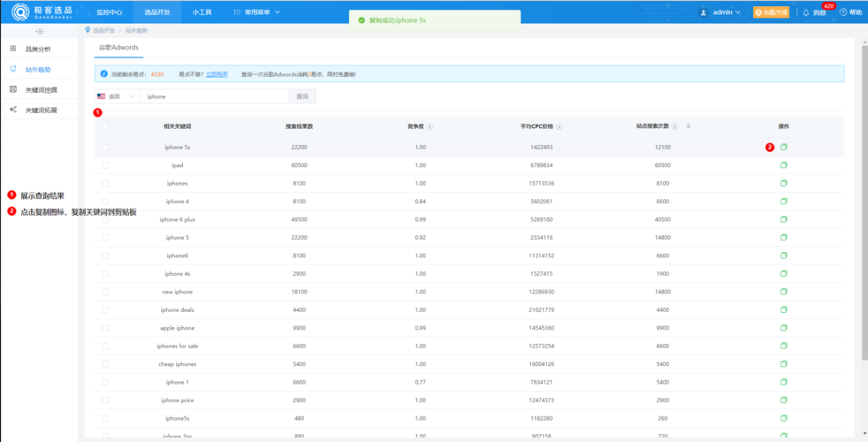The height and width of the screenshot is (442, 868).
Task: Click the GeekSeeker logo
Action: 42,11
